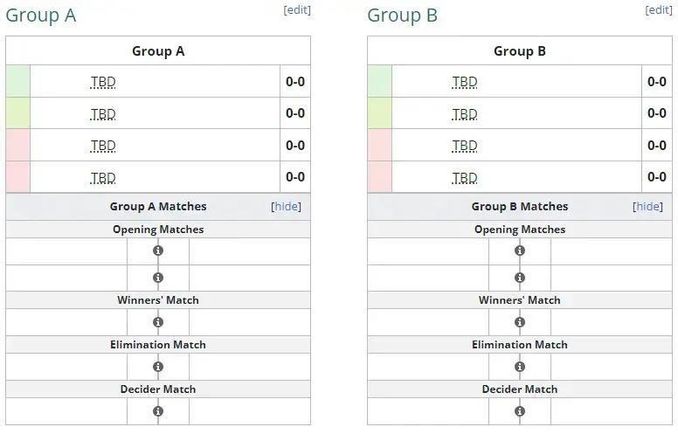Click info icon for Group B first opening match
This screenshot has width=678, height=432.
(x=520, y=251)
